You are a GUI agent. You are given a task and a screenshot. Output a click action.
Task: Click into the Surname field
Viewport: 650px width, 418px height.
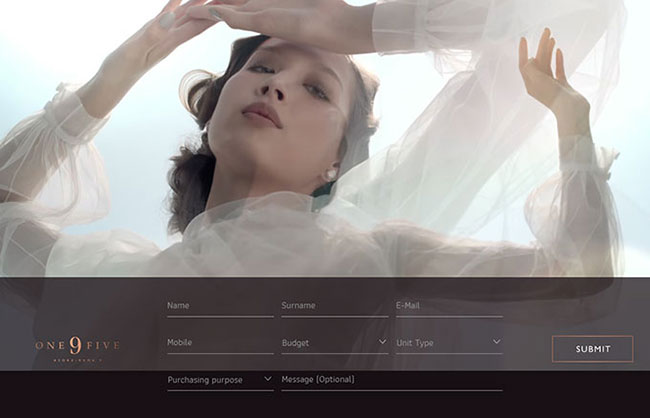pyautogui.click(x=334, y=306)
